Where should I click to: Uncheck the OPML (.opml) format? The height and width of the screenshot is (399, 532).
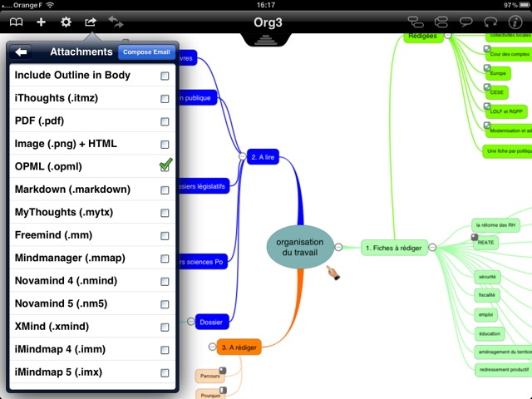click(x=165, y=166)
